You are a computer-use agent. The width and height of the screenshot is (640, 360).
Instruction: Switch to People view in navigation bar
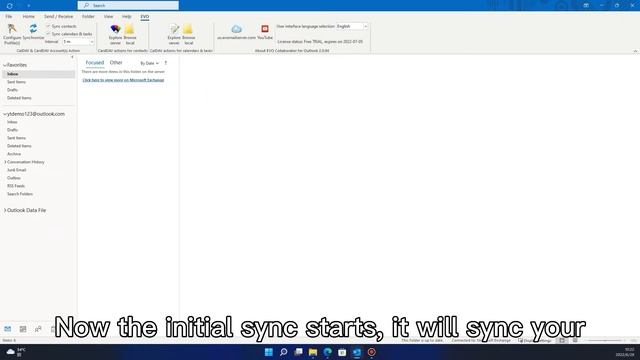[x=38, y=329]
